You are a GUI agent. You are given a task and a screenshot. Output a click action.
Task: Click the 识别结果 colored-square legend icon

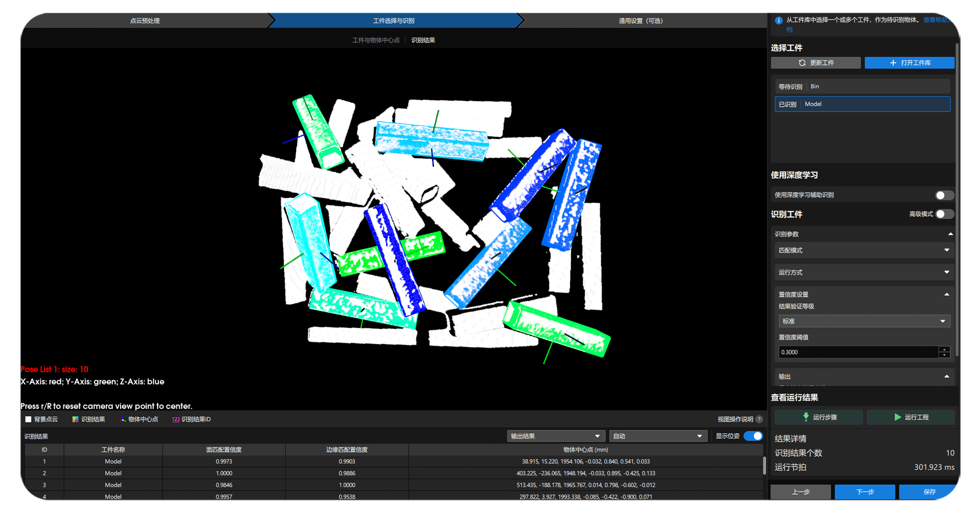[75, 420]
